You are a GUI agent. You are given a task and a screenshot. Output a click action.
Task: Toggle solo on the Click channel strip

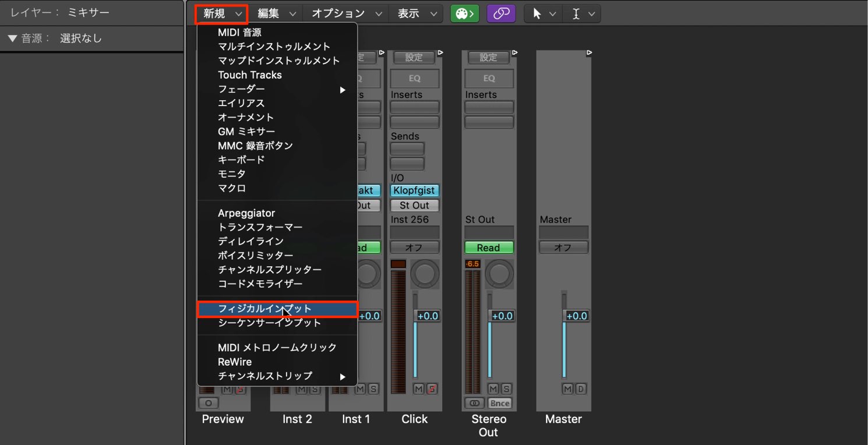pos(432,389)
